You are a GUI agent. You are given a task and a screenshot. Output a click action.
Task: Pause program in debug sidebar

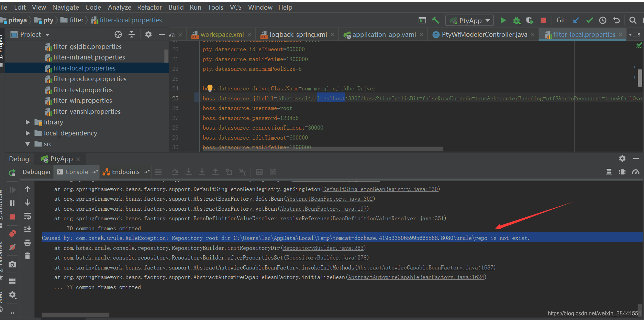[x=12, y=203]
